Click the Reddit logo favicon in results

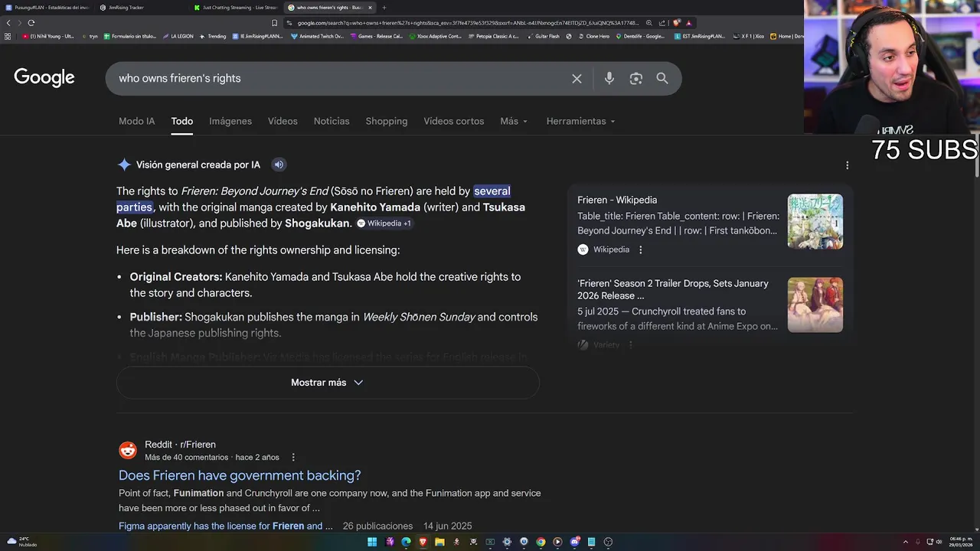[x=128, y=450]
